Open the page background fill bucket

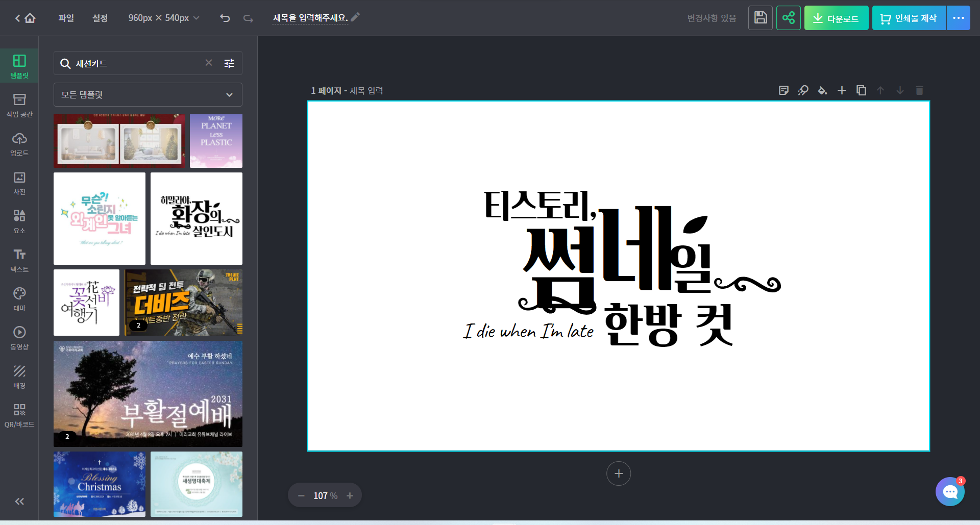(822, 90)
